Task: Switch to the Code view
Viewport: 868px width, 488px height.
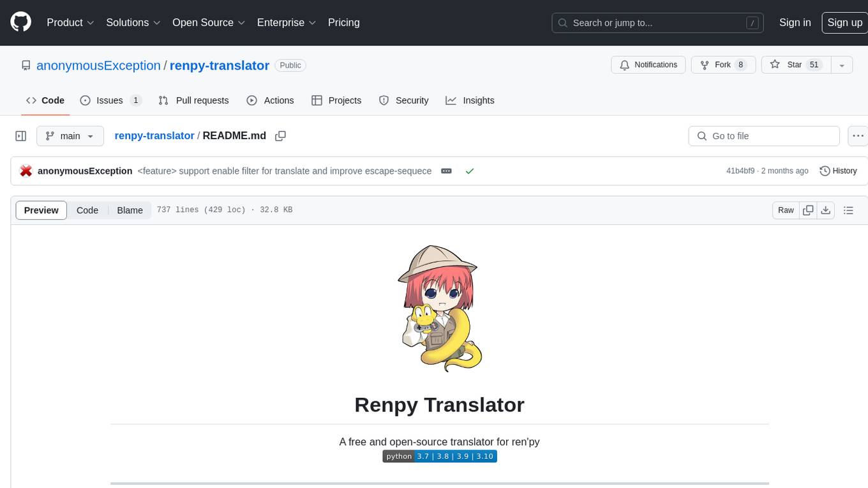Action: (87, 210)
